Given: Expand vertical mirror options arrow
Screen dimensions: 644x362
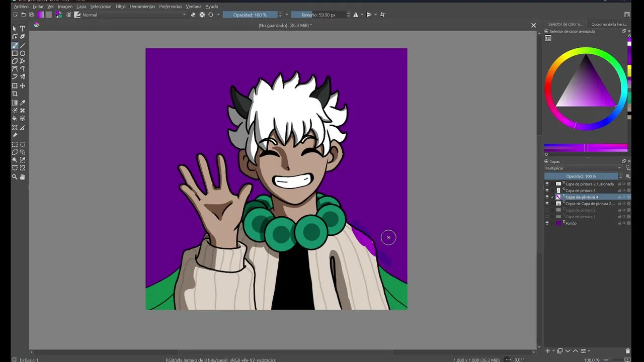Looking at the screenshot, I should point(376,15).
